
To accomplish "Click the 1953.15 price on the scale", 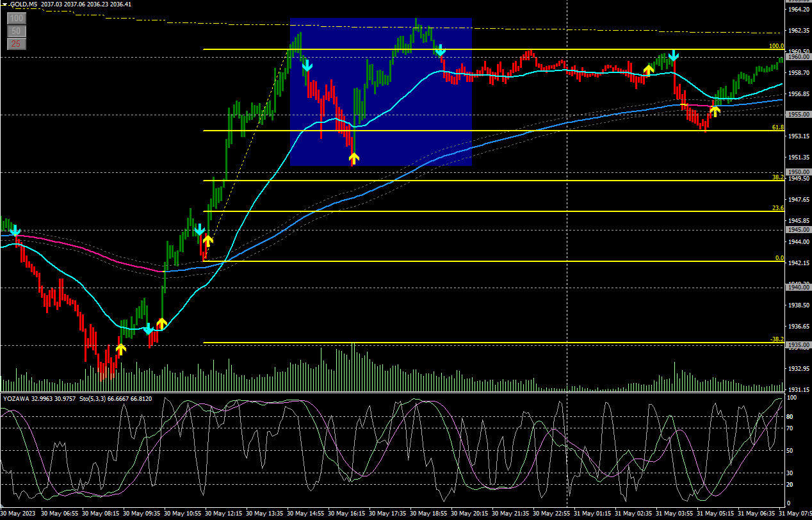I will pos(799,136).
